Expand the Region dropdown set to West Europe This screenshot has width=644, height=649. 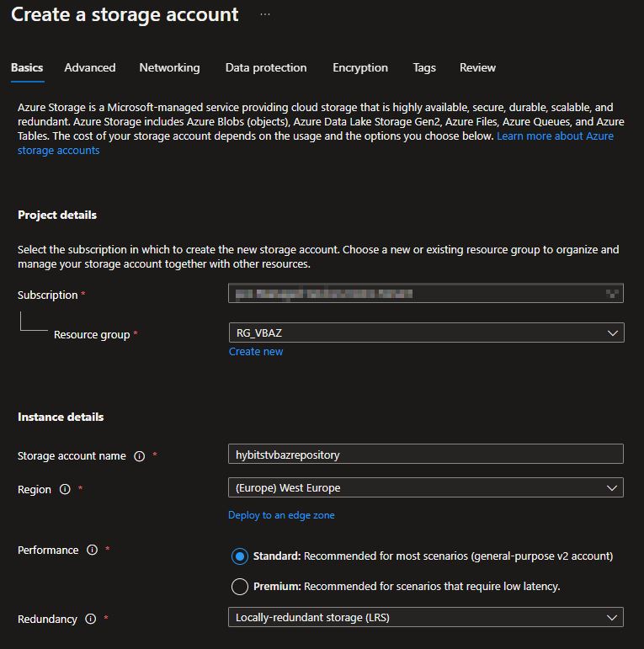(425, 488)
